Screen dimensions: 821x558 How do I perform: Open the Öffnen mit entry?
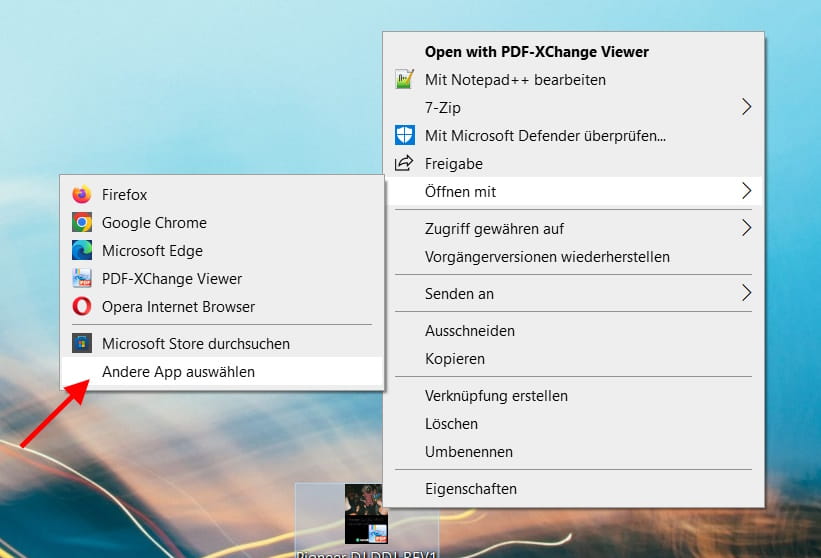(x=573, y=192)
